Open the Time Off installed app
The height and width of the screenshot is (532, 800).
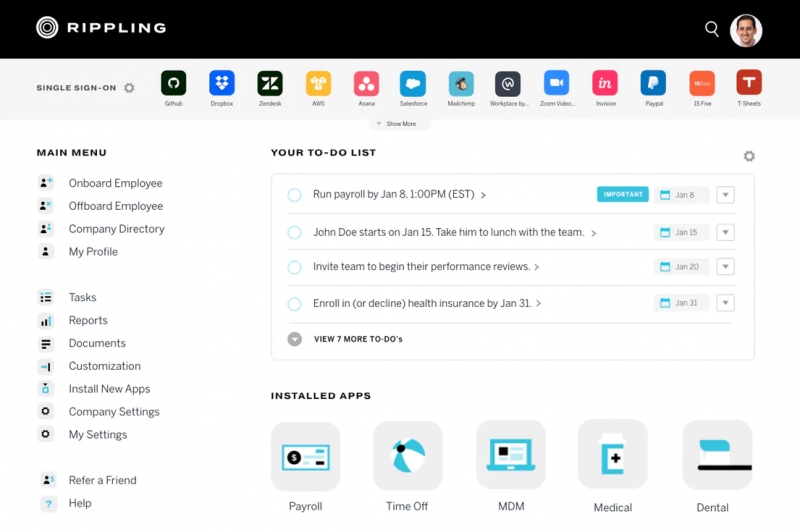point(408,456)
